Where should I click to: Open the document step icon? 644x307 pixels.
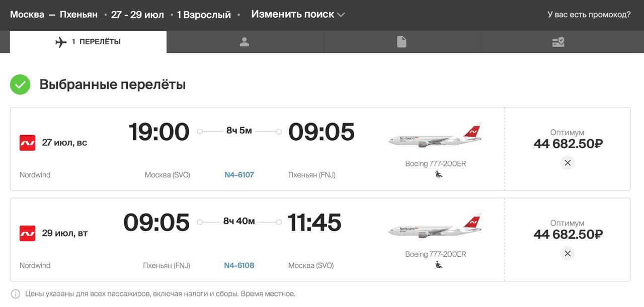click(x=401, y=42)
